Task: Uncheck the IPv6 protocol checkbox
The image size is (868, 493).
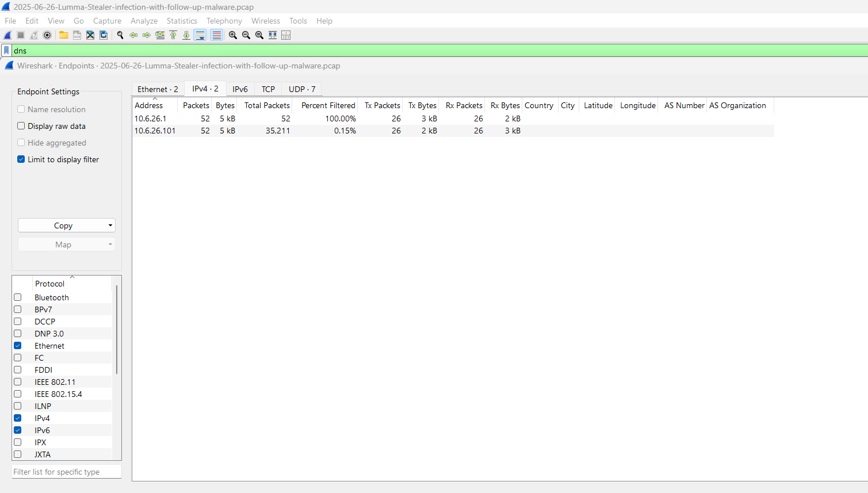Action: coord(18,430)
